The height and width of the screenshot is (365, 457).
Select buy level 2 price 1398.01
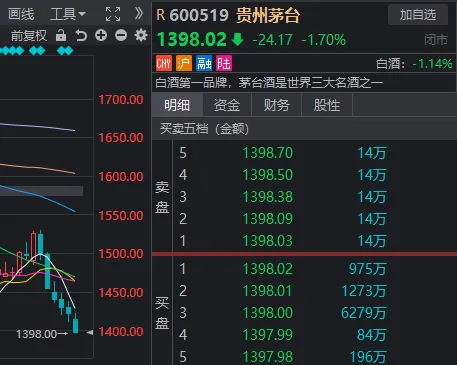click(x=268, y=291)
